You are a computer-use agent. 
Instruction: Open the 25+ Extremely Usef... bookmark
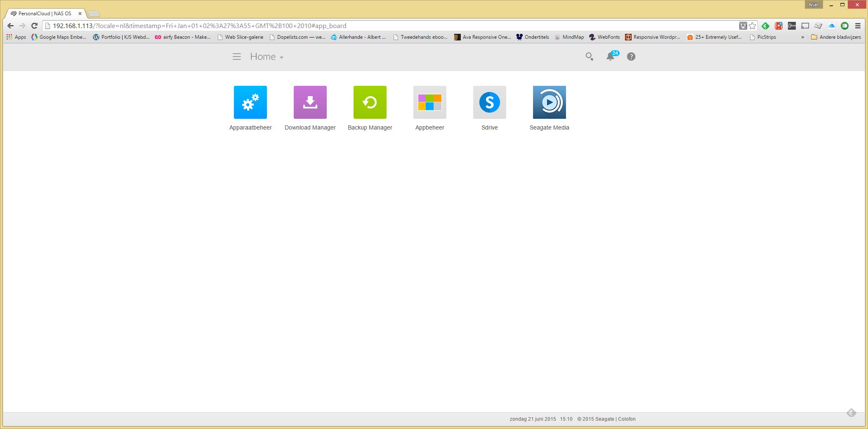714,37
